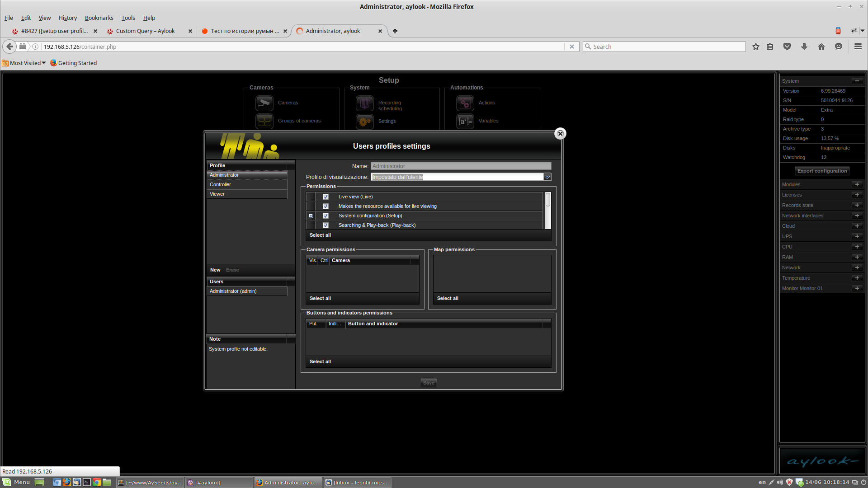Open the Firefox hamburger menu
The image size is (868, 488).
[858, 47]
